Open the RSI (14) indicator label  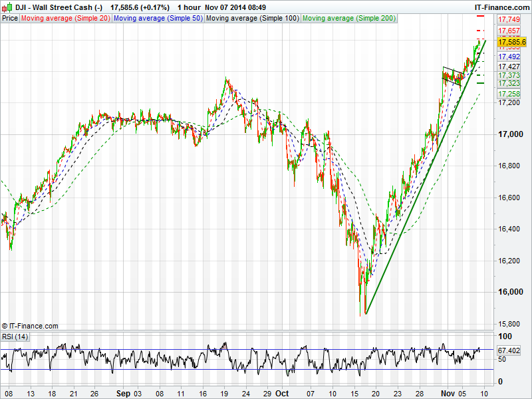tap(15, 336)
